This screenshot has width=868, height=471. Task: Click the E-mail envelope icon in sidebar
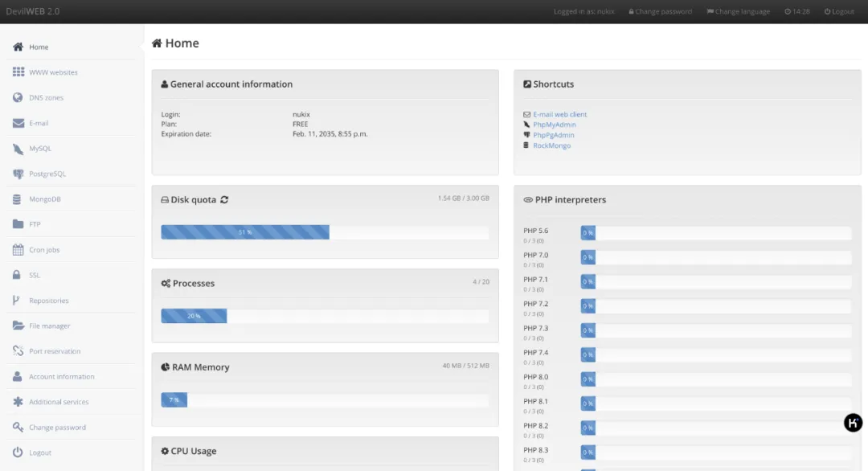point(18,123)
